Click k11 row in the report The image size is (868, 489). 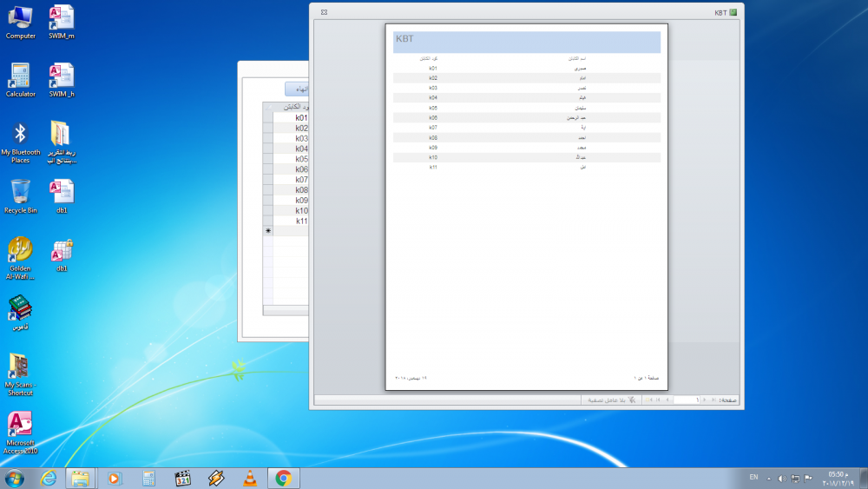[x=527, y=167]
